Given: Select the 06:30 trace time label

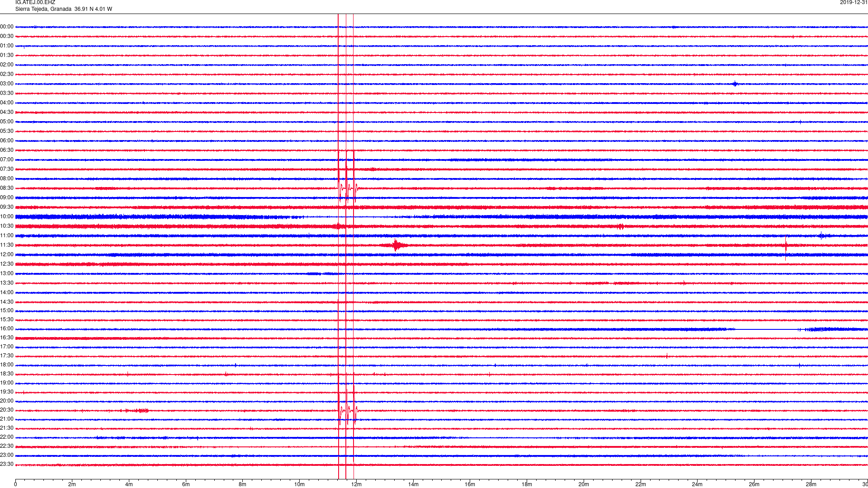Looking at the screenshot, I should point(7,150).
